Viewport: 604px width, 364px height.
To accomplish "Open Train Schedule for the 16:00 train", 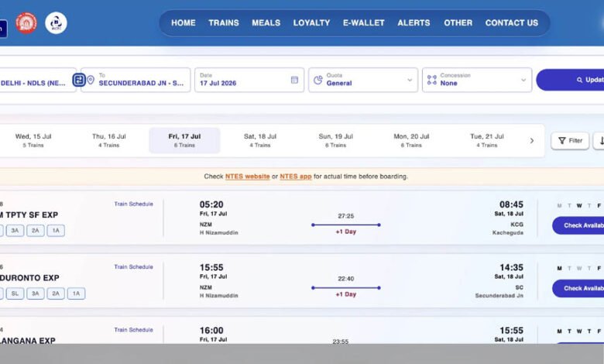I will pos(133,330).
